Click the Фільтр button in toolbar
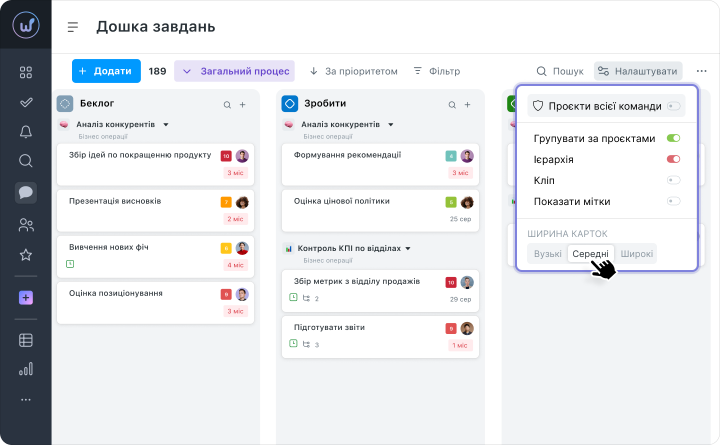 pos(436,71)
